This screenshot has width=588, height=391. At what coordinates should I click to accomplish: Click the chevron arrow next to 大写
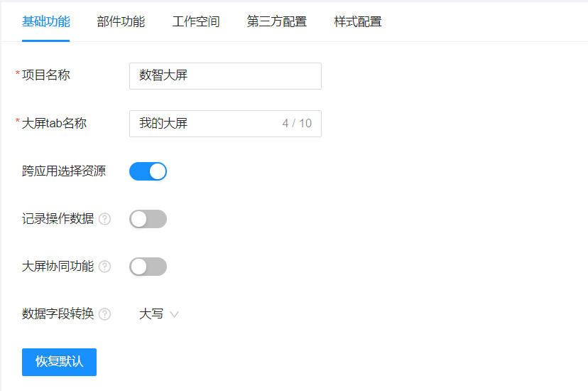(x=174, y=314)
